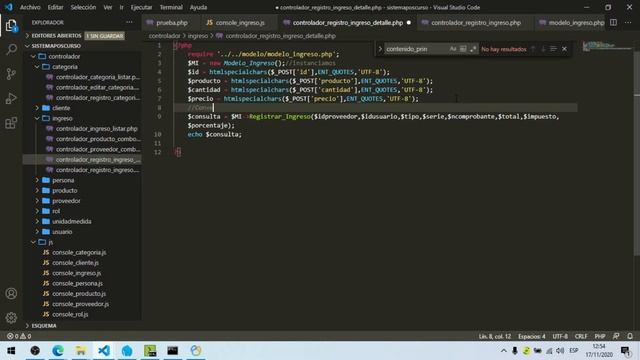640x360 pixels.
Task: Show hidden system tray icons
Action: pos(504,351)
